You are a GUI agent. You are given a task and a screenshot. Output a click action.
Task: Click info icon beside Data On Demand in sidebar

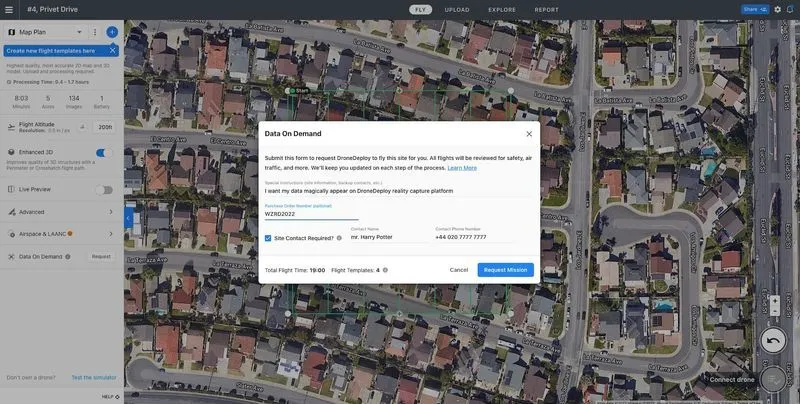coord(68,257)
